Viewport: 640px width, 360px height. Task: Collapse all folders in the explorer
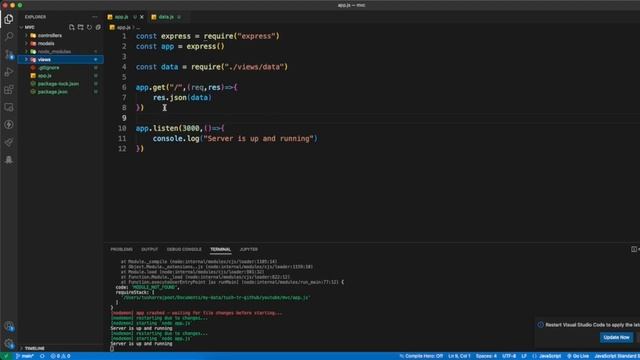(x=98, y=27)
